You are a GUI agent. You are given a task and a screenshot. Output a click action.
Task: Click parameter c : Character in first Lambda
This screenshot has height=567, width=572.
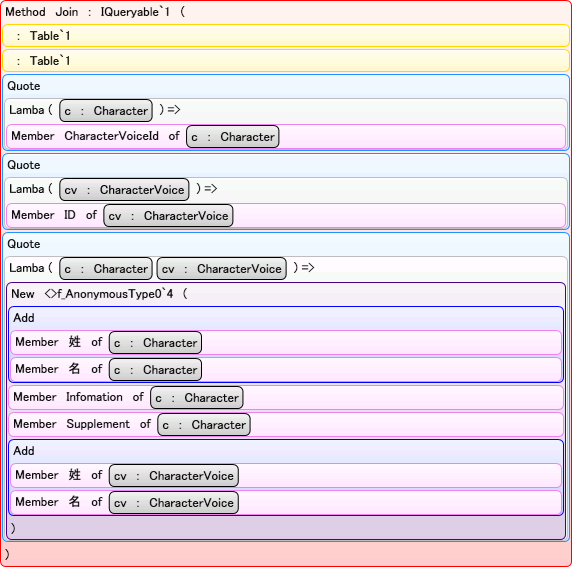click(106, 111)
